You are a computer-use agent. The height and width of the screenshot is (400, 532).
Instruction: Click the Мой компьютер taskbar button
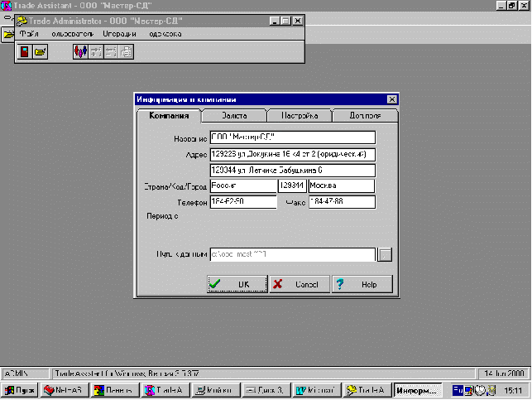pos(215,390)
